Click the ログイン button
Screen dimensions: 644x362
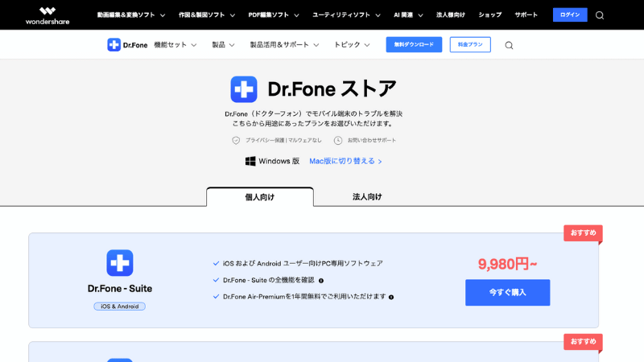[570, 14]
